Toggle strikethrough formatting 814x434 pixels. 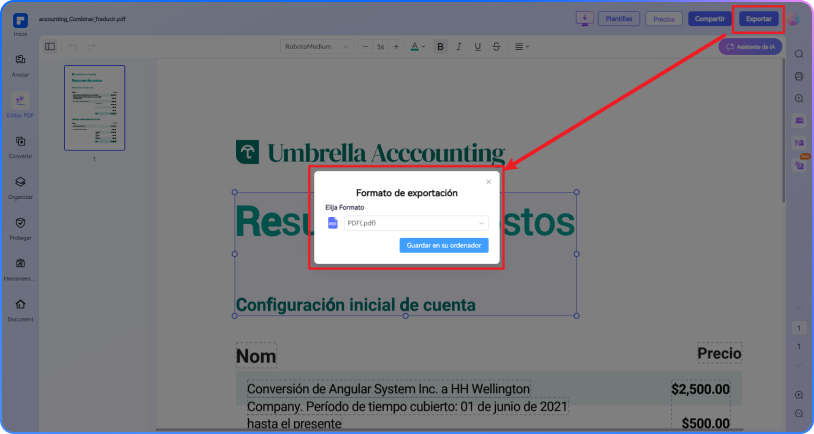[x=496, y=47]
